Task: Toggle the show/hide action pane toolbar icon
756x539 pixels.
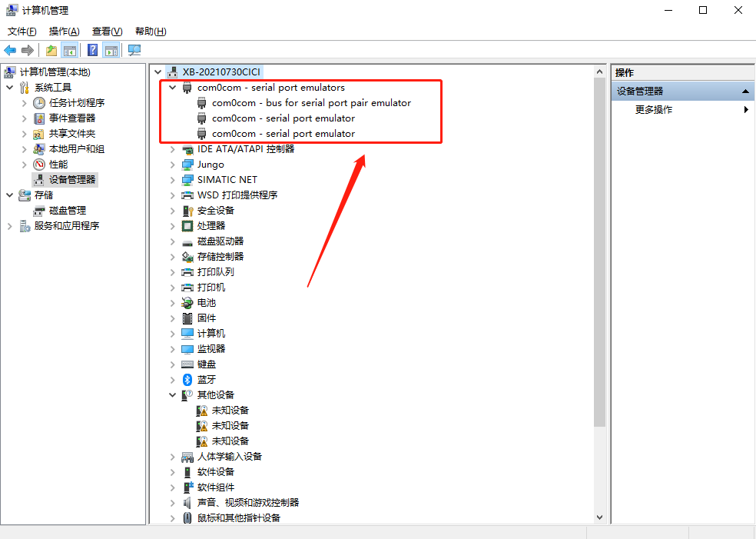Action: click(111, 50)
